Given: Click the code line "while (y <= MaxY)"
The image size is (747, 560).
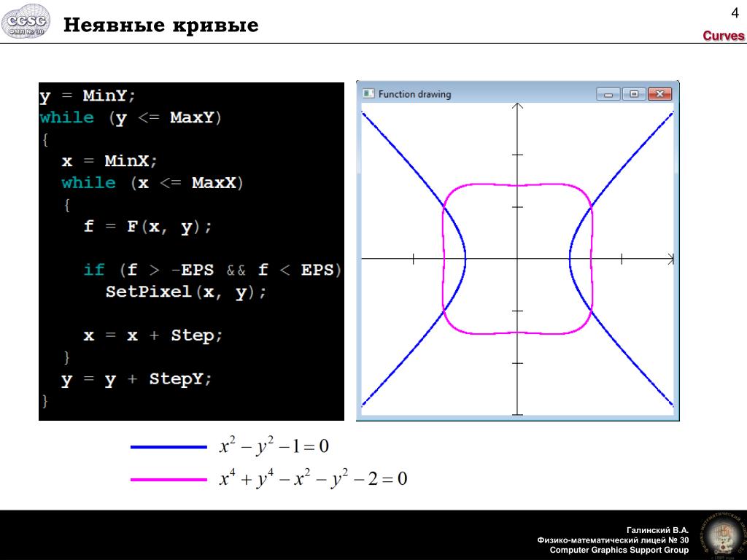Looking at the screenshot, I should (x=131, y=117).
